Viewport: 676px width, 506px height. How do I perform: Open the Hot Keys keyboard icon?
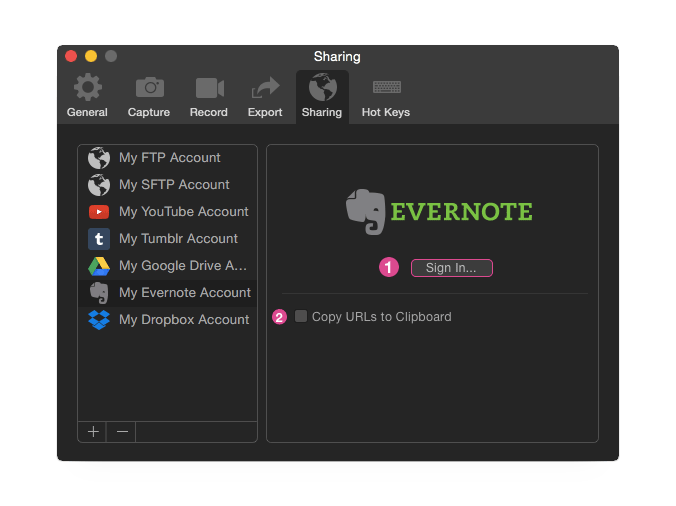[387, 87]
